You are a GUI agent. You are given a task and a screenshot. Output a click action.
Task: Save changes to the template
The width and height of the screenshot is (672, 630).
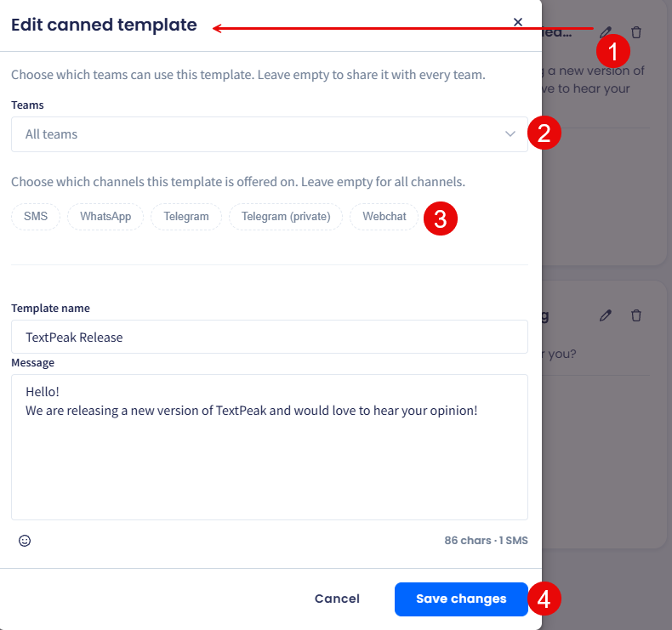[x=461, y=599]
